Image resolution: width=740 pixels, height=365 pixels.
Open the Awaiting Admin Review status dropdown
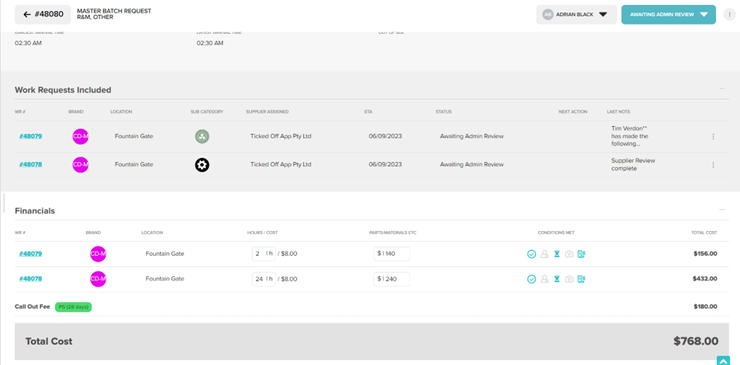[668, 15]
